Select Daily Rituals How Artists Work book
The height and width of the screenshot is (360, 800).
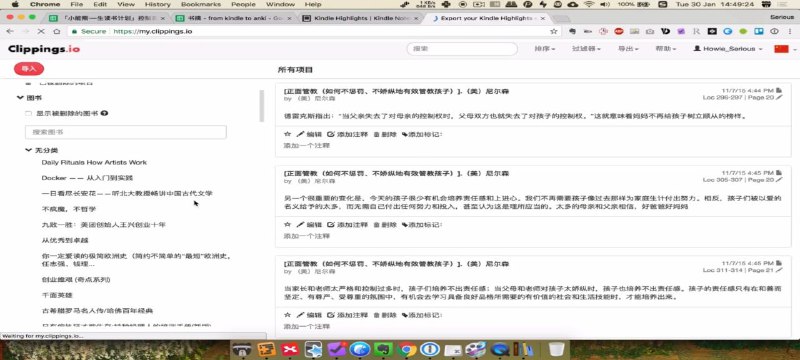tap(94, 162)
